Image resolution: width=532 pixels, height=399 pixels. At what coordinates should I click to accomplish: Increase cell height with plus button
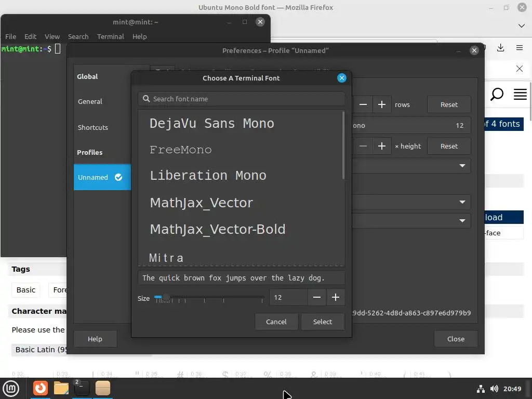(x=382, y=146)
